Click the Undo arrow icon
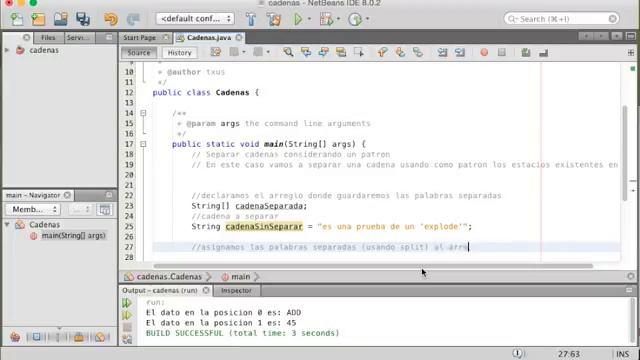Screen dimensions: 640x360 111,19
